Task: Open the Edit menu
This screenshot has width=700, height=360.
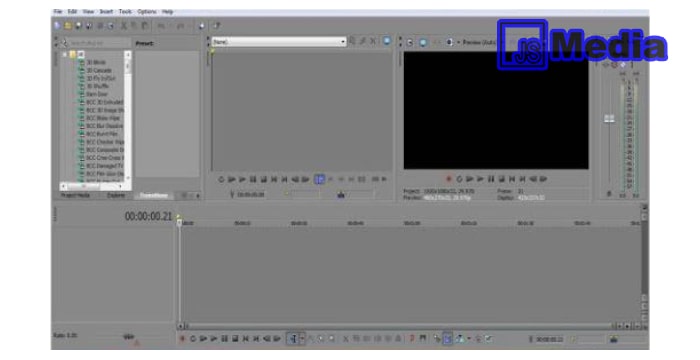Action: [72, 12]
